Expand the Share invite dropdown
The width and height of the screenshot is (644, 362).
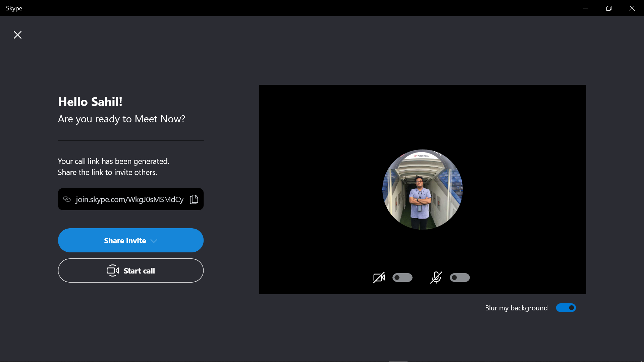(x=131, y=240)
